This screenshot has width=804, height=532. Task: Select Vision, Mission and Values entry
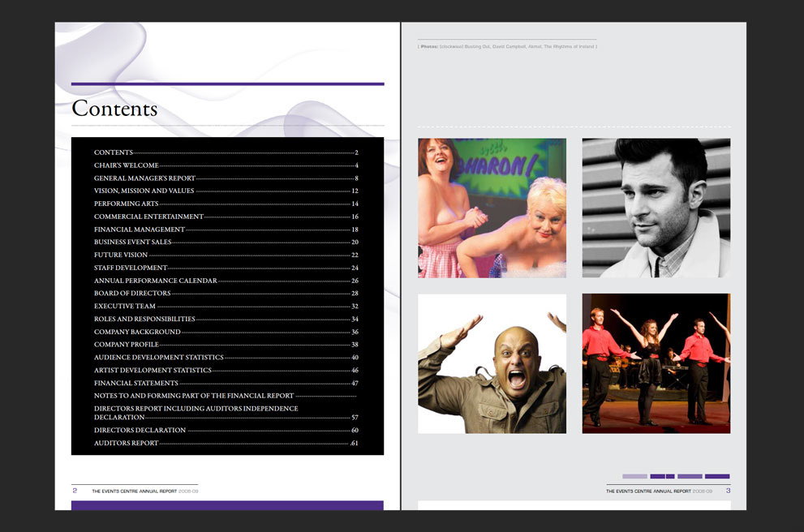pyautogui.click(x=144, y=191)
